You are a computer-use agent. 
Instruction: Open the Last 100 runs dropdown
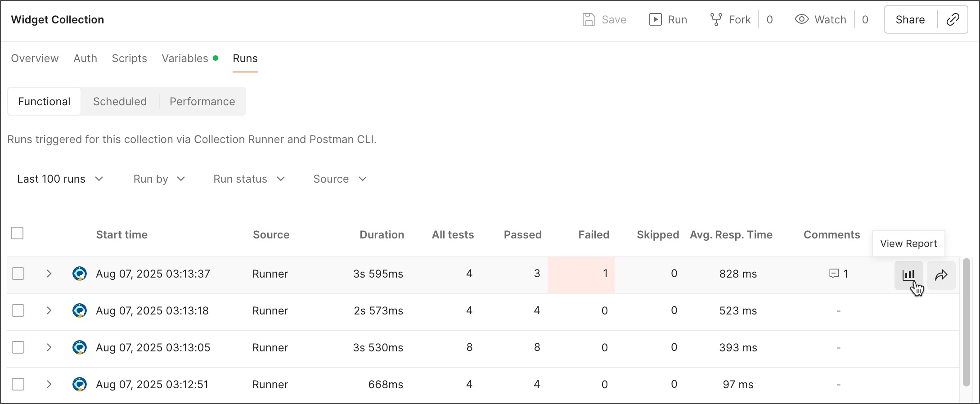[x=60, y=179]
